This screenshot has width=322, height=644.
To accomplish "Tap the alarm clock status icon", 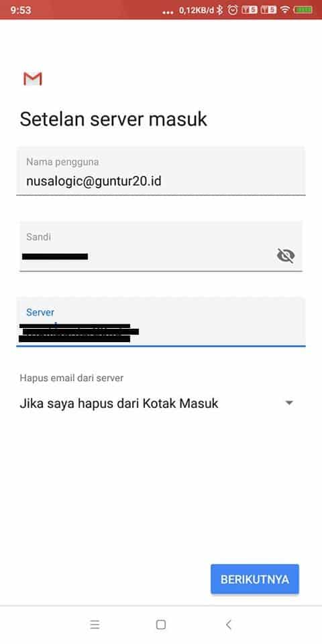I will (x=233, y=10).
